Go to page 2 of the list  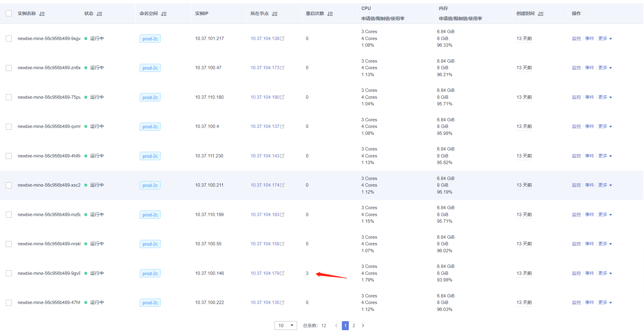click(x=354, y=325)
